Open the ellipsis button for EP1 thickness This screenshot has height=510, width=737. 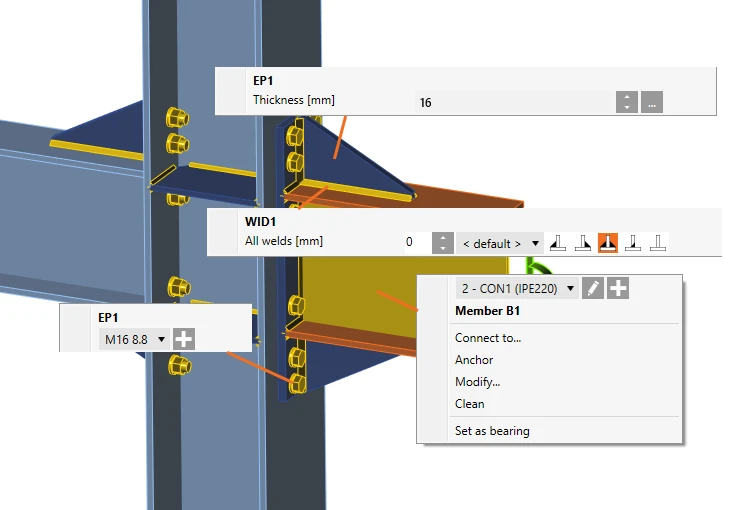[652, 102]
